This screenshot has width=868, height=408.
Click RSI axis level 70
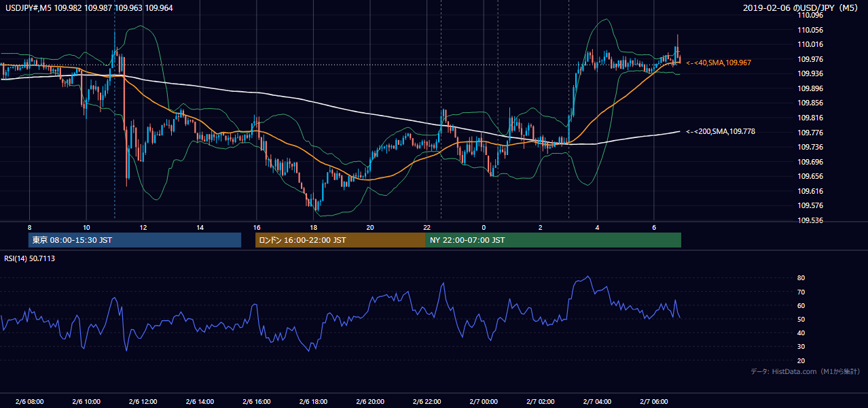pyautogui.click(x=801, y=292)
